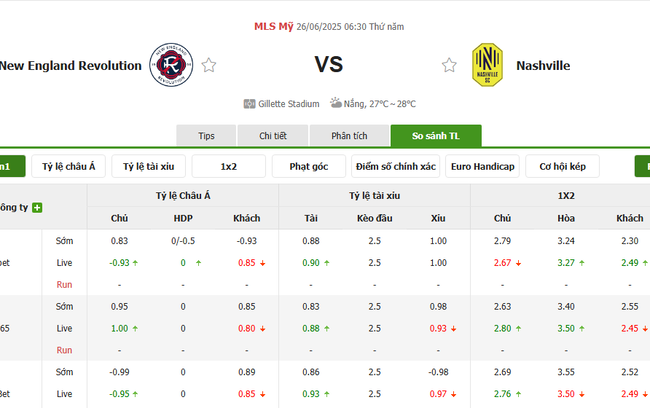Image resolution: width=650 pixels, height=408 pixels.
Task: Open the Phạt góc odds filter
Action: (309, 166)
